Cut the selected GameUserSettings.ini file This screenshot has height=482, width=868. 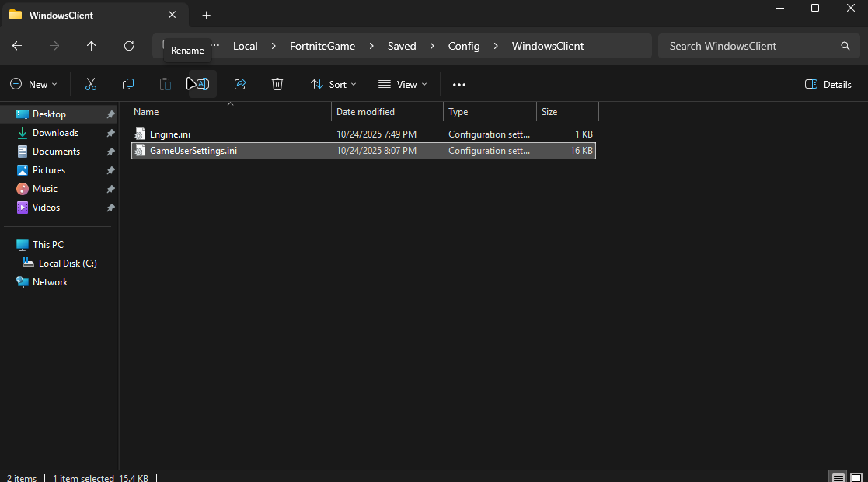(x=90, y=84)
